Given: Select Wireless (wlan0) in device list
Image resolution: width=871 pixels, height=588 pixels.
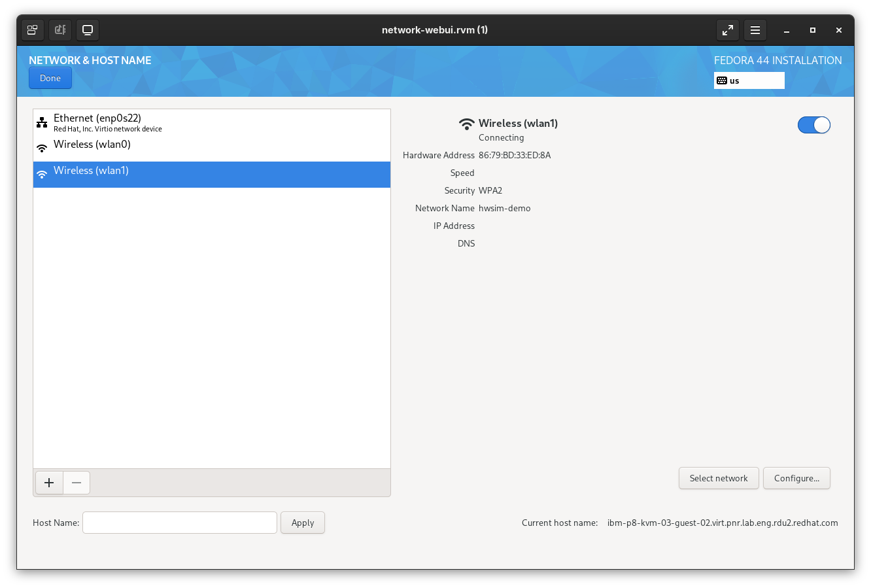Looking at the screenshot, I should pyautogui.click(x=212, y=148).
